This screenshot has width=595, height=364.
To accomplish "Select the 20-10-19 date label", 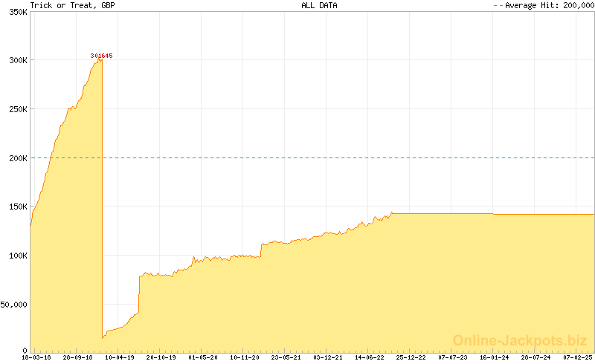I will [161, 357].
